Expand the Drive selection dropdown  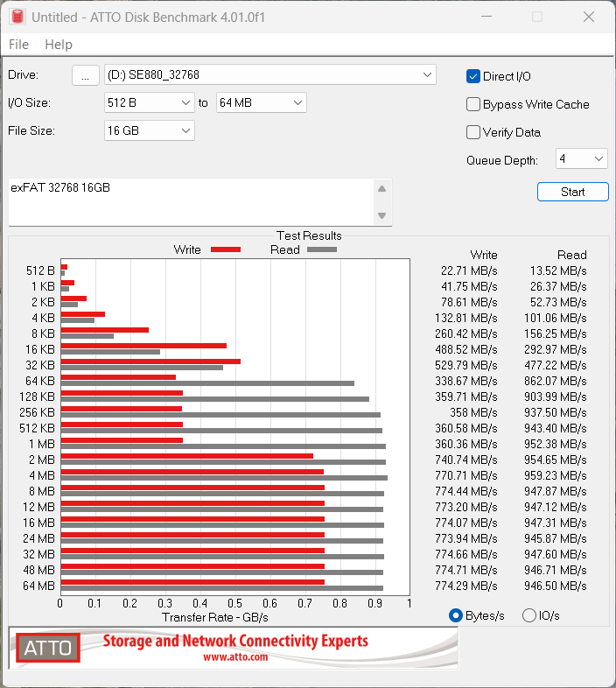pyautogui.click(x=269, y=75)
